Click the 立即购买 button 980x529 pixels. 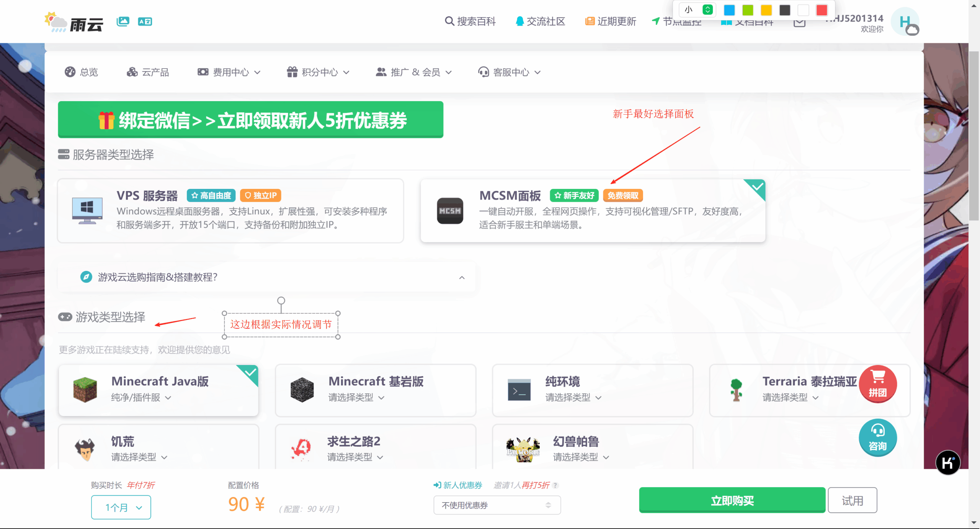click(732, 500)
